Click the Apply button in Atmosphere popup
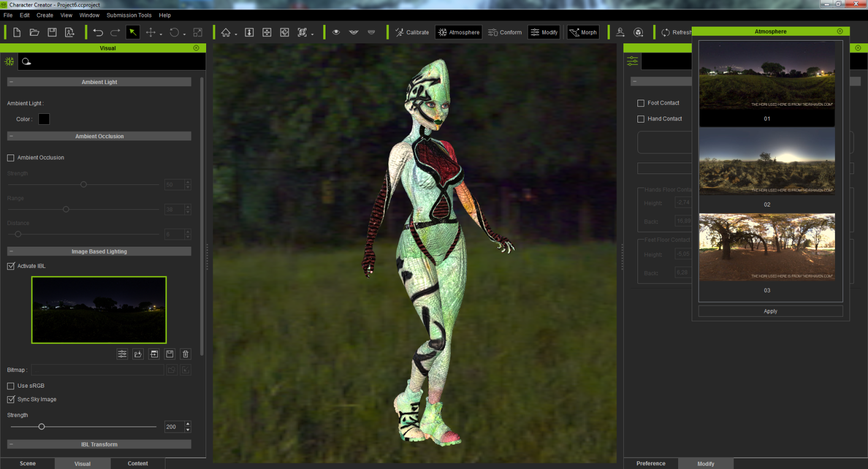Viewport: 868px width, 469px height. [770, 311]
